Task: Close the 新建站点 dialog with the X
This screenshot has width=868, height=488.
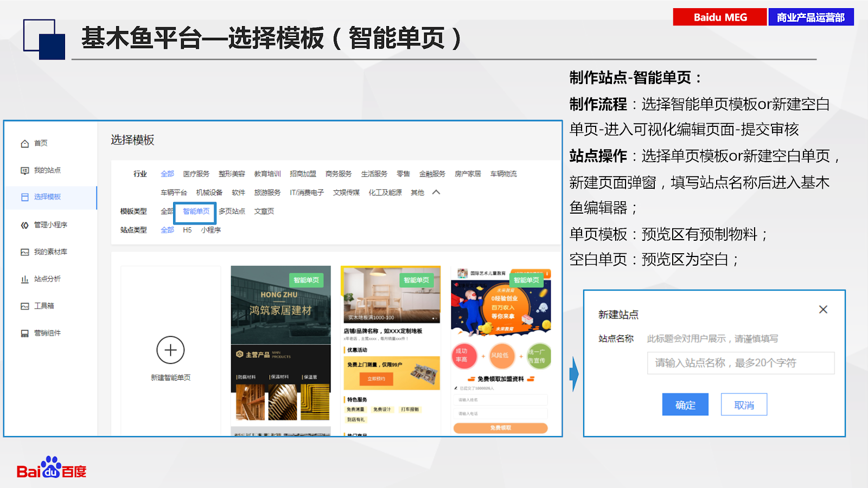Action: coord(823,310)
